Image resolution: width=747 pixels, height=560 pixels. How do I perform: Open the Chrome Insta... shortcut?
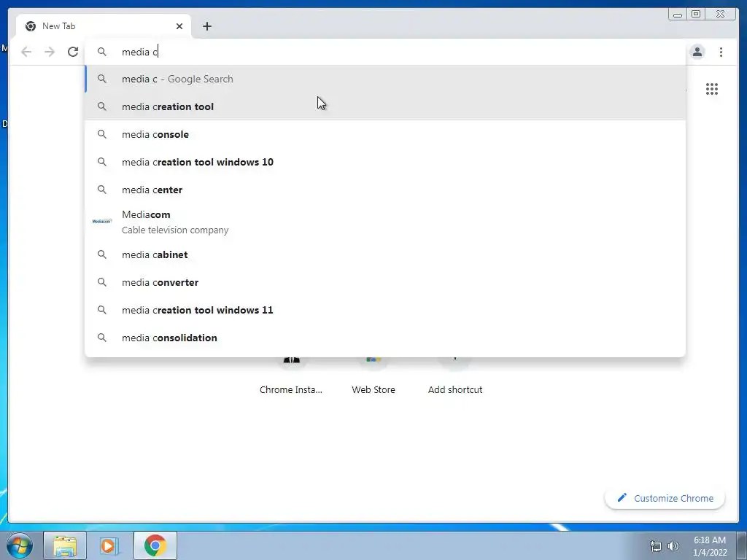(291, 376)
